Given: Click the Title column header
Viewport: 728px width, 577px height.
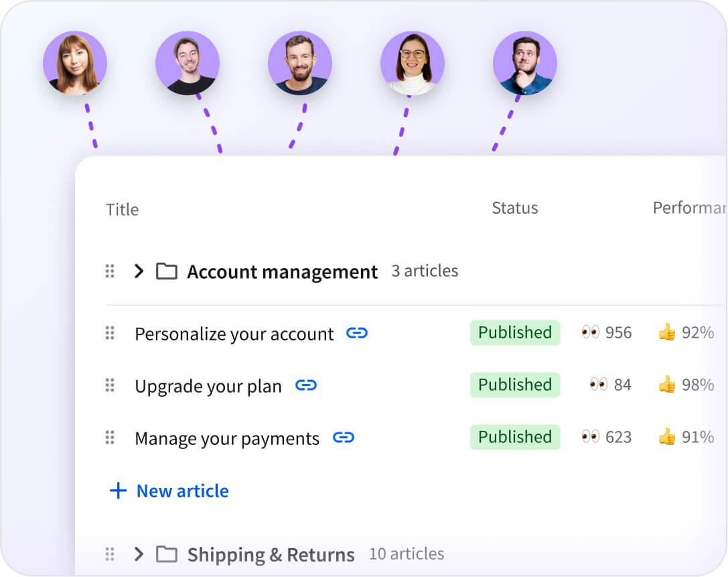Looking at the screenshot, I should tap(123, 209).
